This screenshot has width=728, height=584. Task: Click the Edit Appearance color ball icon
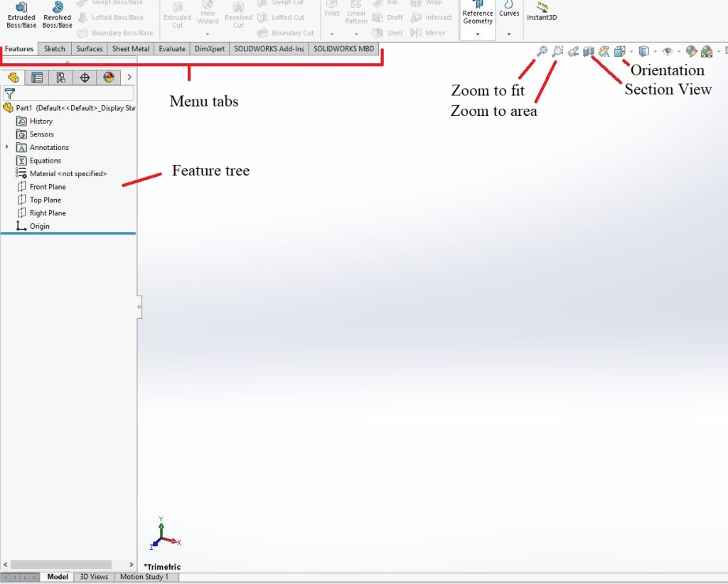click(x=690, y=51)
